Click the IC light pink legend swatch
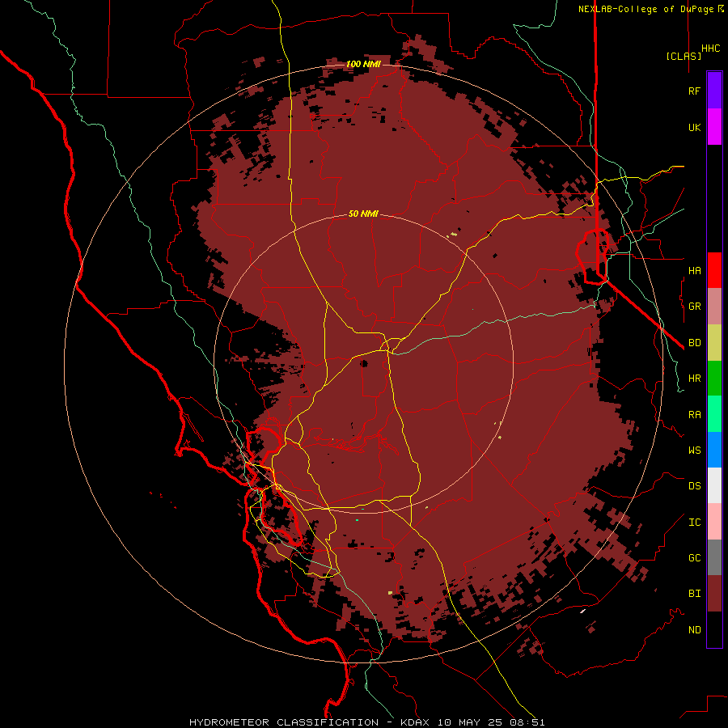The image size is (728, 728). (x=714, y=522)
